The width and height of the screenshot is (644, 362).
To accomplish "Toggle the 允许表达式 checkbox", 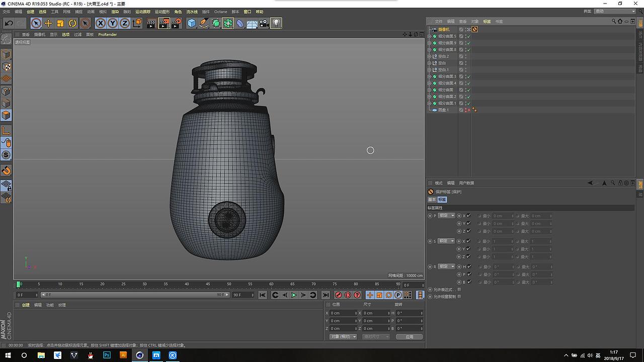I will pyautogui.click(x=459, y=290).
